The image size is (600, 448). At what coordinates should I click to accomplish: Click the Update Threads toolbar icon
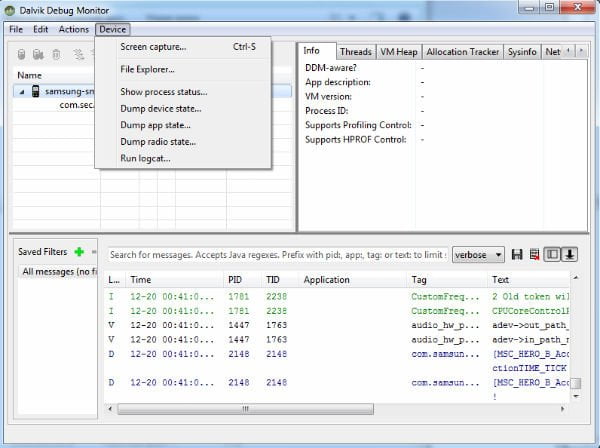[x=79, y=54]
